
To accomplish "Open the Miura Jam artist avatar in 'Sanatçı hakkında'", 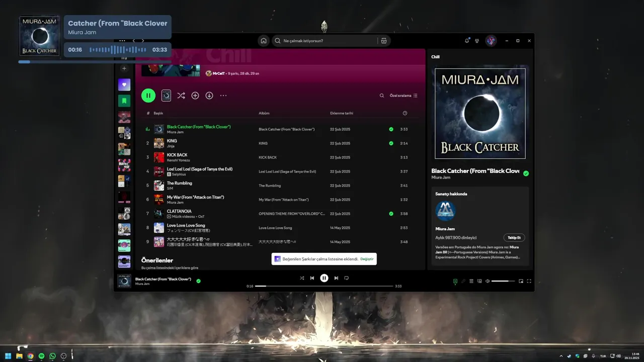I will pyautogui.click(x=445, y=211).
